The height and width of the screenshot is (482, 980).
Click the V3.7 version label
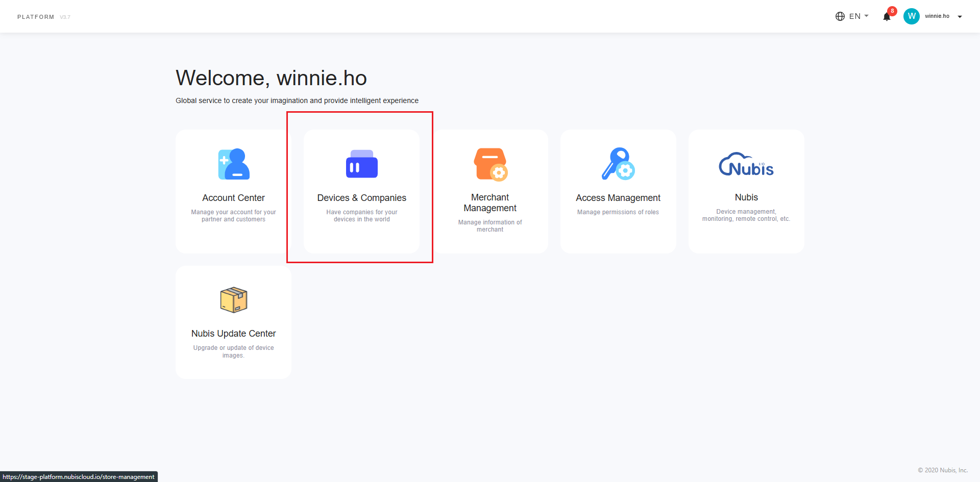tap(65, 17)
